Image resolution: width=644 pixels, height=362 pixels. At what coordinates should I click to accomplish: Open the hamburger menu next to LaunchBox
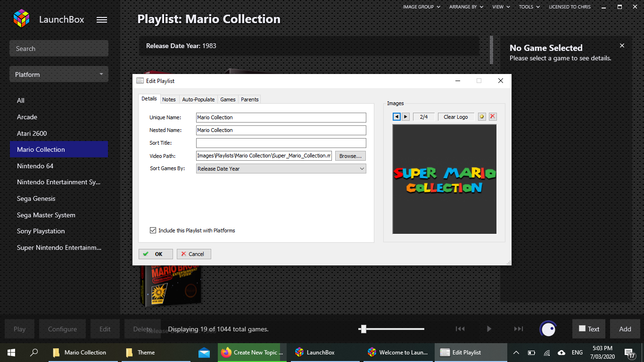click(102, 20)
